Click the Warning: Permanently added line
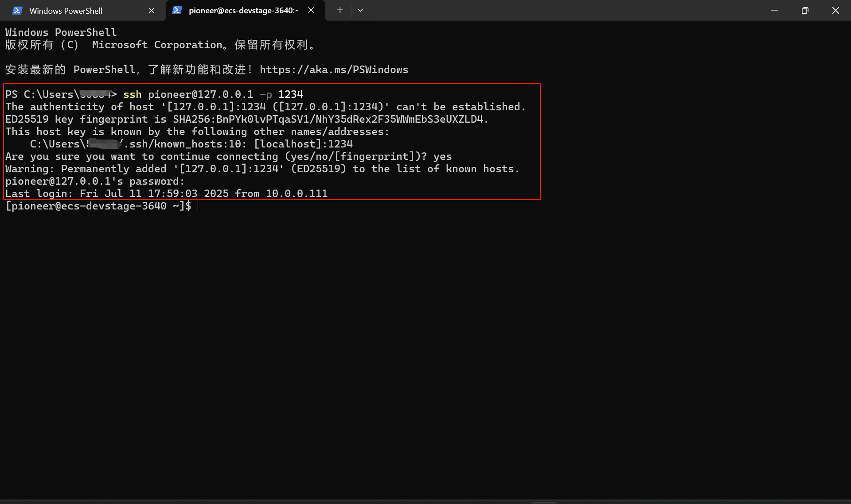Image resolution: width=851 pixels, height=504 pixels. (x=262, y=169)
